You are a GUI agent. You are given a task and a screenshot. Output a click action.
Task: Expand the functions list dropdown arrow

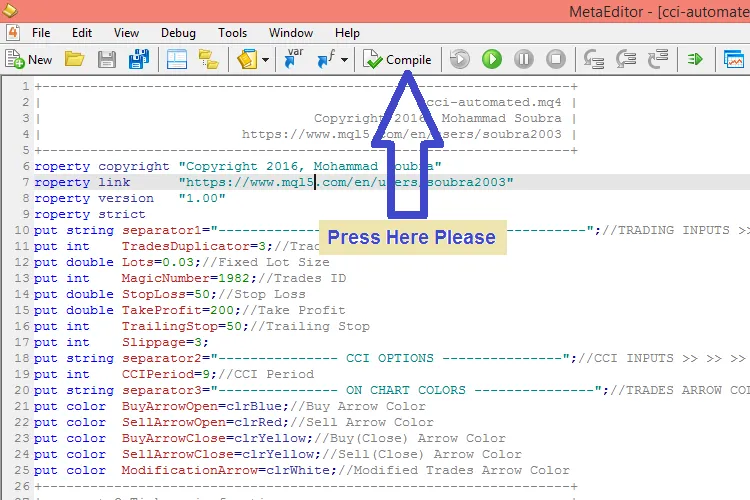pos(344,59)
